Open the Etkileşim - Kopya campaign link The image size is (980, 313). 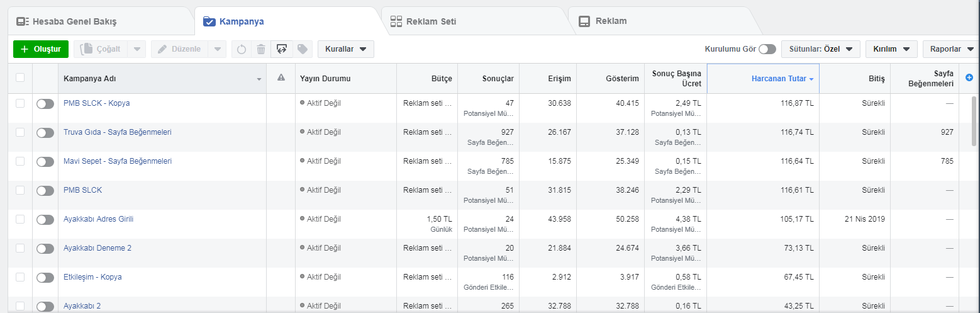click(x=92, y=277)
